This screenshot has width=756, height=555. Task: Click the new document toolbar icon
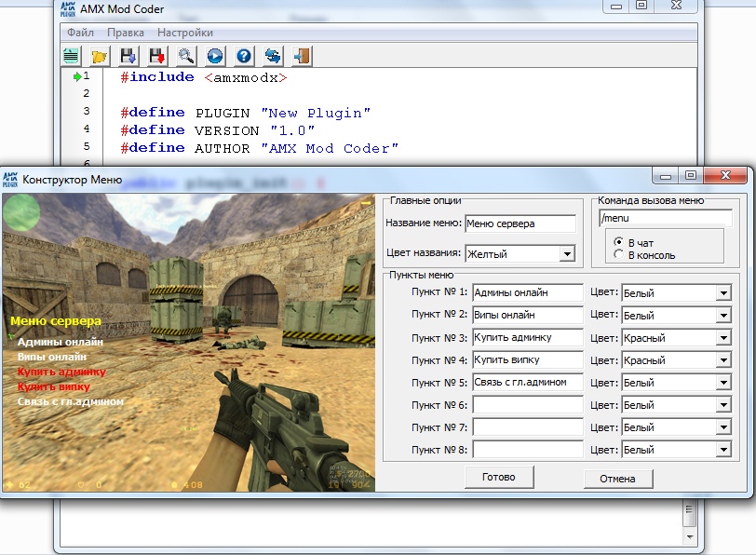(x=72, y=56)
